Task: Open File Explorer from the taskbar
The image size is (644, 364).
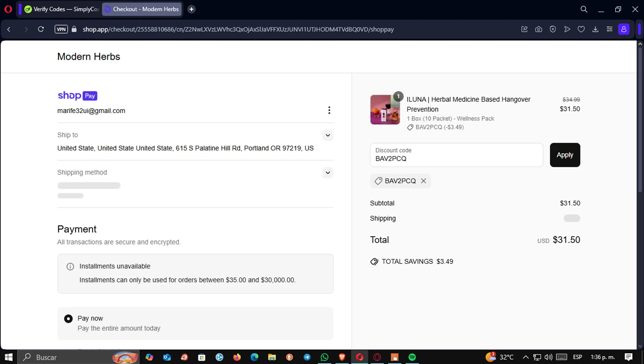Action: click(272, 357)
